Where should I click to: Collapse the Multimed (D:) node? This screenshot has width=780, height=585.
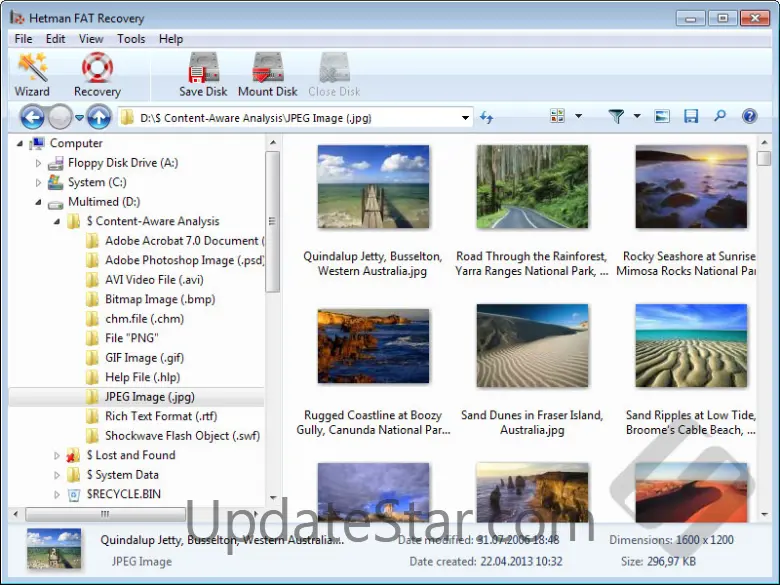38,202
